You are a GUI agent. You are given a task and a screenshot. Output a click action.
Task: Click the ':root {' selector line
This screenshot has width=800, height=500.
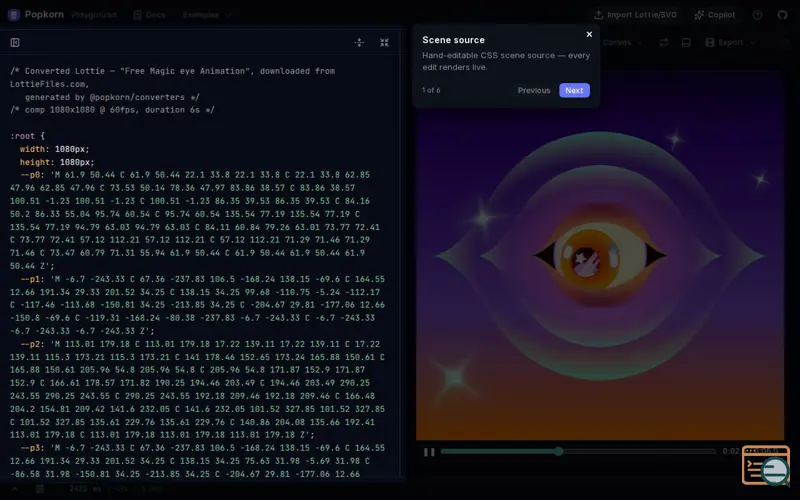pos(28,136)
